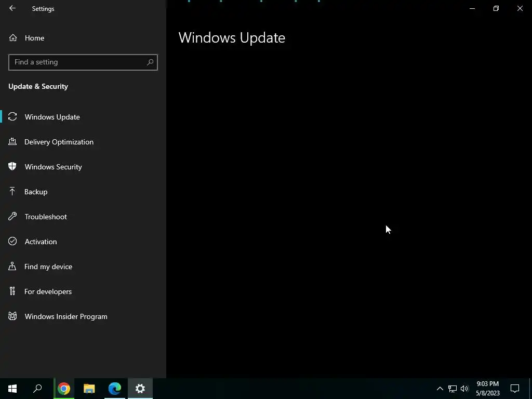Click the sync arrows icon for Windows Update
532x399 pixels.
(12, 117)
